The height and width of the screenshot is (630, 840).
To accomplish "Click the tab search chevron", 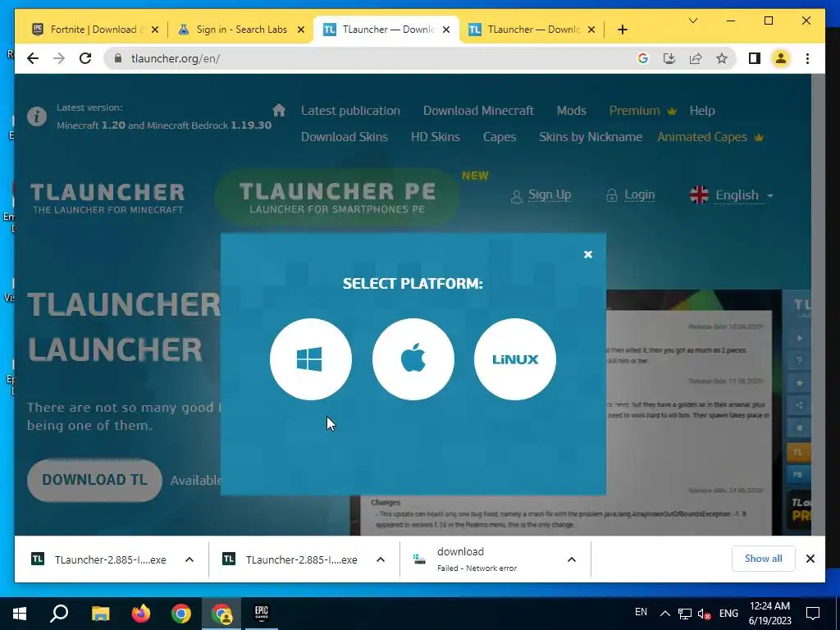I will tap(692, 21).
